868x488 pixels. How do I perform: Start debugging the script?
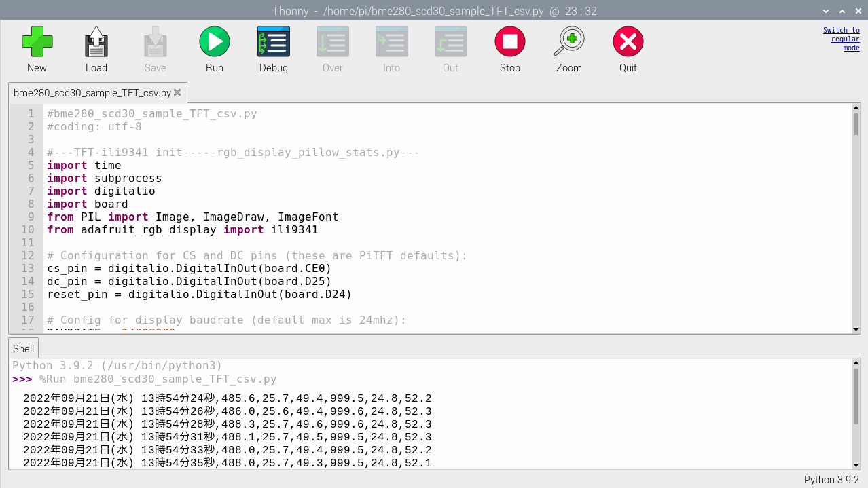click(x=273, y=41)
